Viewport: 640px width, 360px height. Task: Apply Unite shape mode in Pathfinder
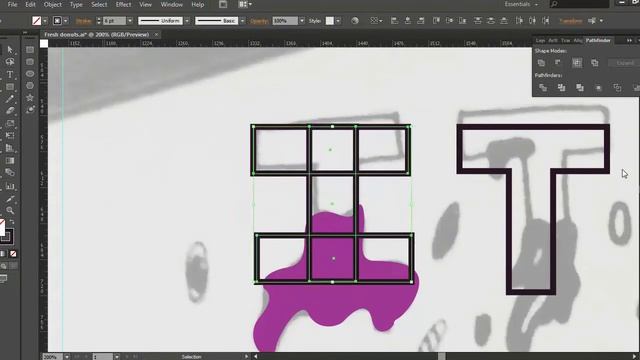pos(541,63)
